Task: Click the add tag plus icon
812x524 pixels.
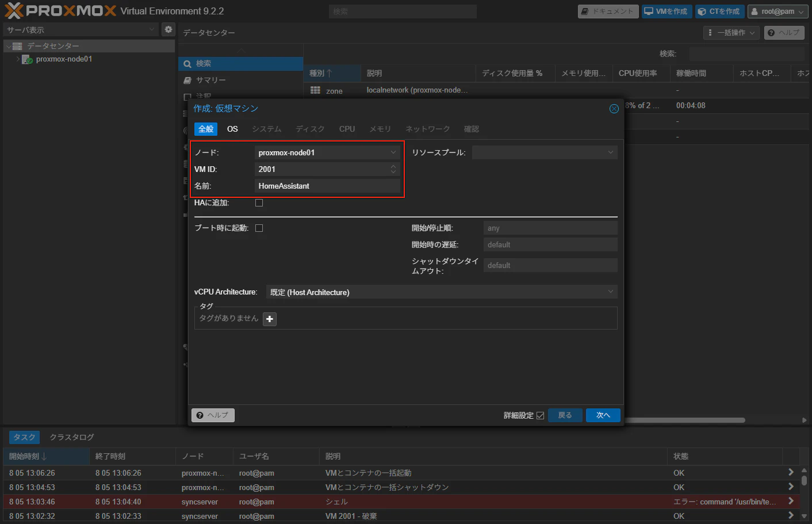Action: (x=270, y=319)
